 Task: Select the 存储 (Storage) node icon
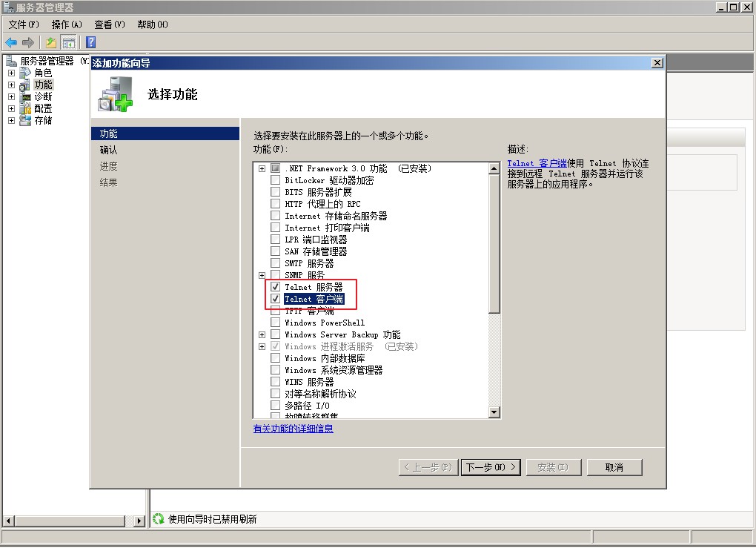coord(25,120)
